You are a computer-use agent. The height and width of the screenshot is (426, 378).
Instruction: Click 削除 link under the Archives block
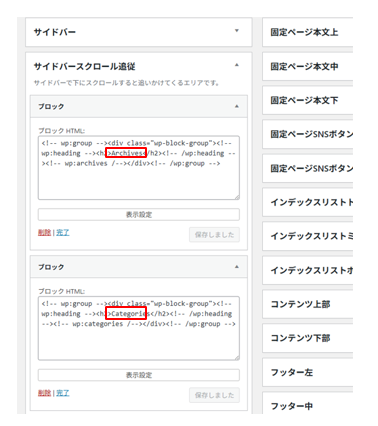click(44, 232)
